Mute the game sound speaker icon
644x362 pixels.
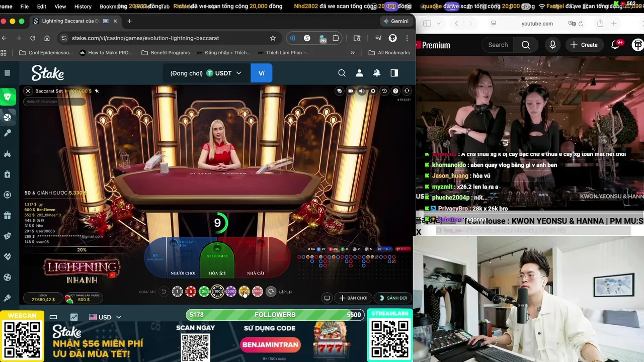click(x=362, y=91)
